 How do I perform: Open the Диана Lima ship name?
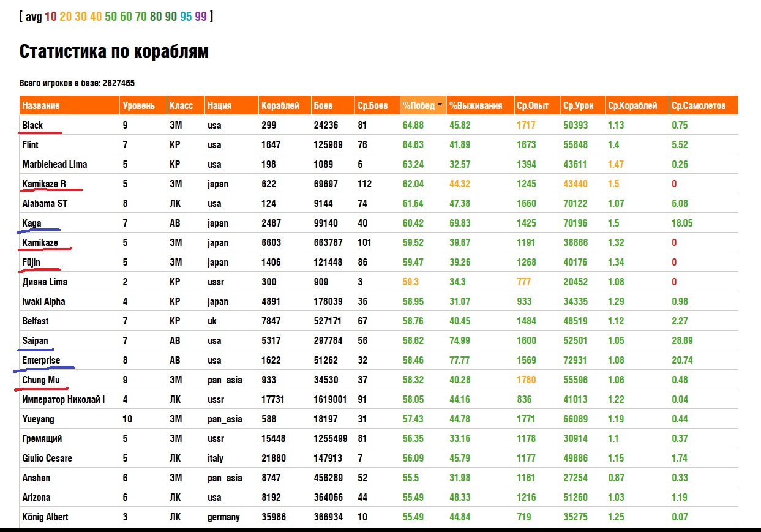click(45, 282)
